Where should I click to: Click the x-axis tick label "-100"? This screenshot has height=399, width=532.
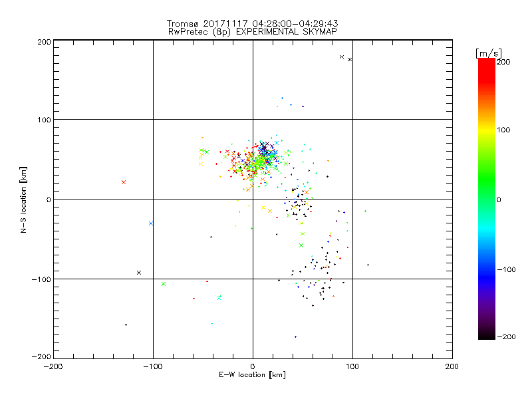[153, 367]
